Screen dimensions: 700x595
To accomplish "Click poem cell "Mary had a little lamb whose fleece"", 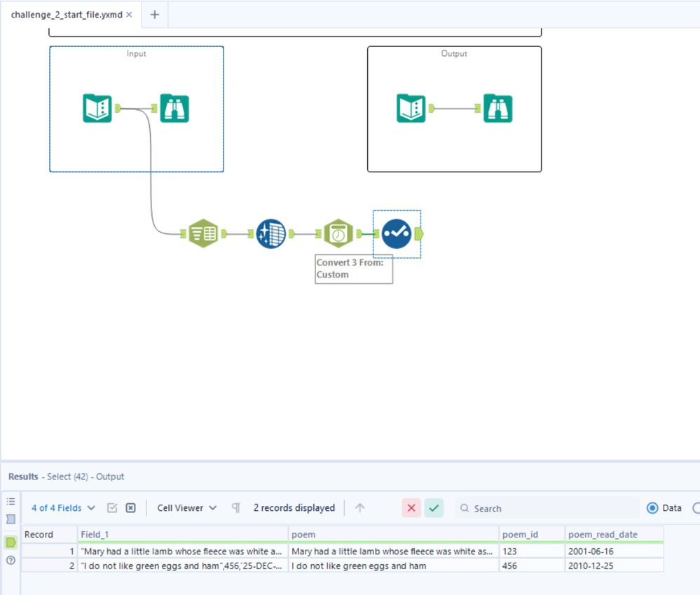I will [x=393, y=552].
